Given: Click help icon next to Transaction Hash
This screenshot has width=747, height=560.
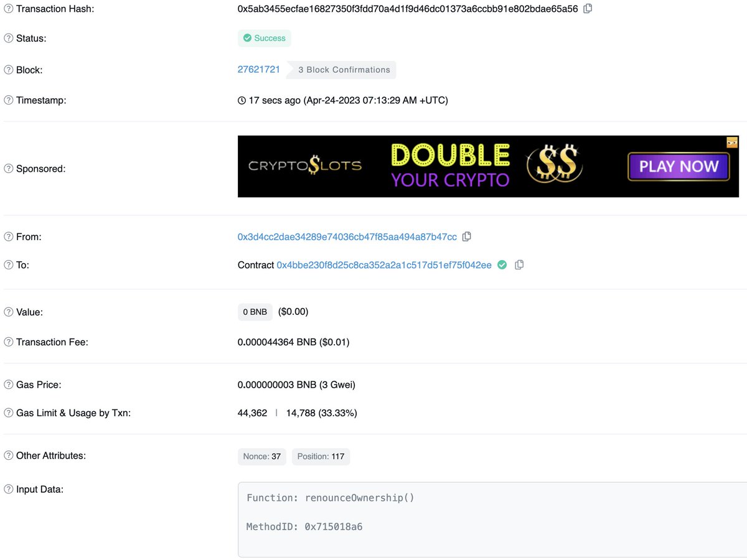Looking at the screenshot, I should tap(9, 9).
